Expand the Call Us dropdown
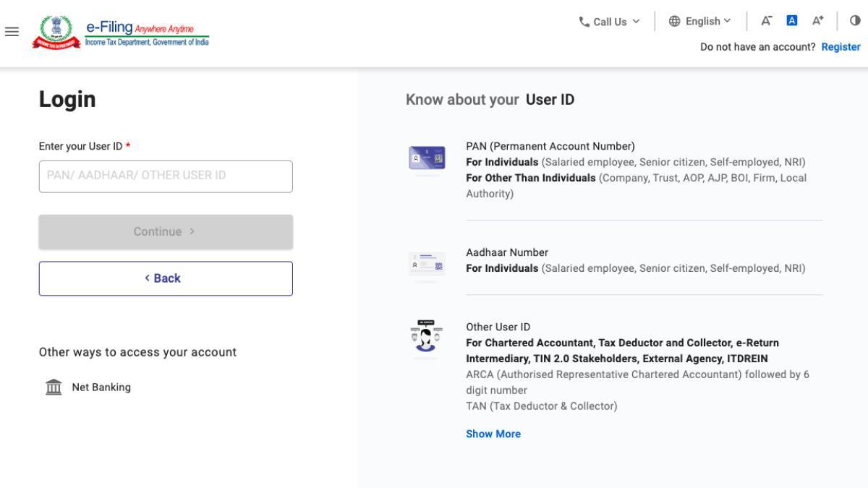This screenshot has width=868, height=488. 610,22
